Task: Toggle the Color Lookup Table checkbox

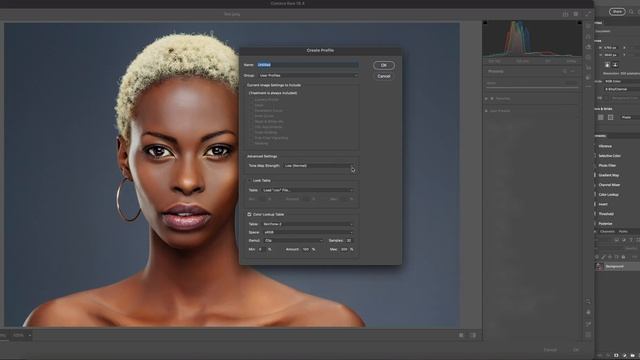Action: [x=249, y=214]
